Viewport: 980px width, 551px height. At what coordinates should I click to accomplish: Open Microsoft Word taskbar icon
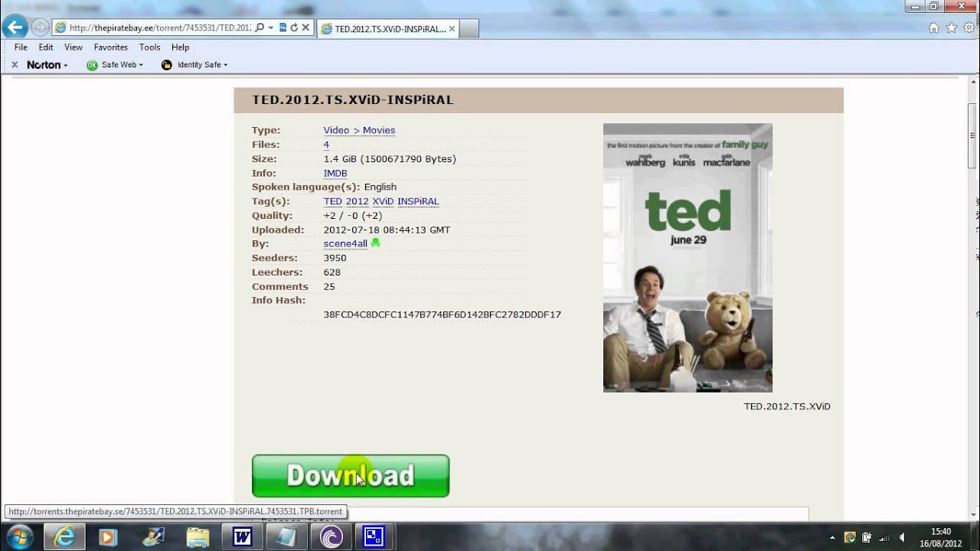[x=242, y=537]
